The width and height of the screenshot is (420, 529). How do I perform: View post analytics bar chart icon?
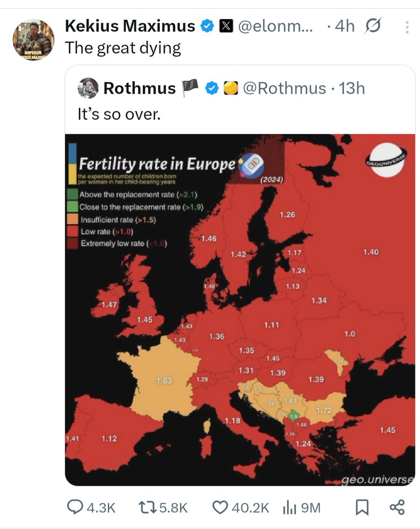(289, 508)
